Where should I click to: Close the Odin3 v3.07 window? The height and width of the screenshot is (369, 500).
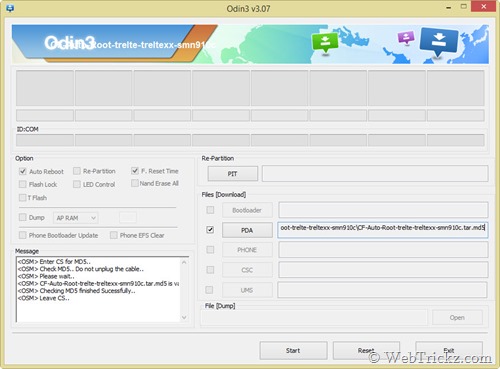click(484, 7)
